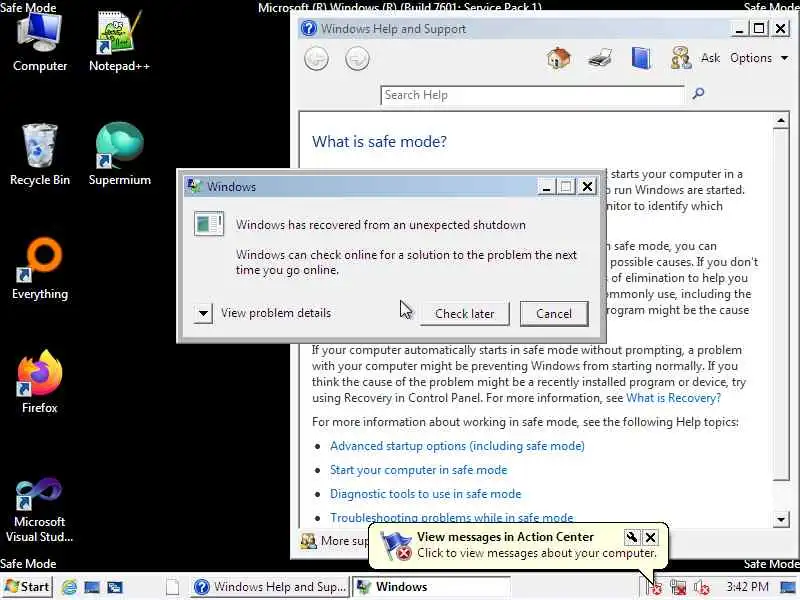Cancel the Windows recovery dialog
The image size is (800, 600).
(554, 313)
